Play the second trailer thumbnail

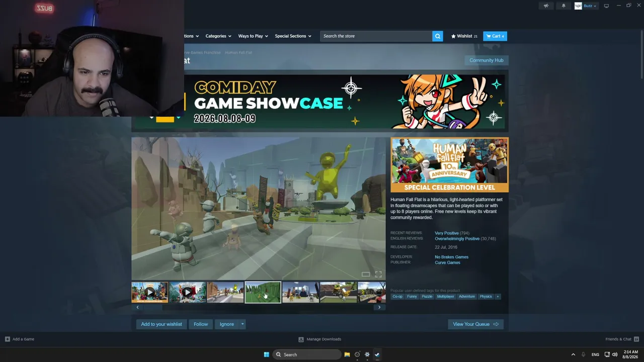(188, 292)
